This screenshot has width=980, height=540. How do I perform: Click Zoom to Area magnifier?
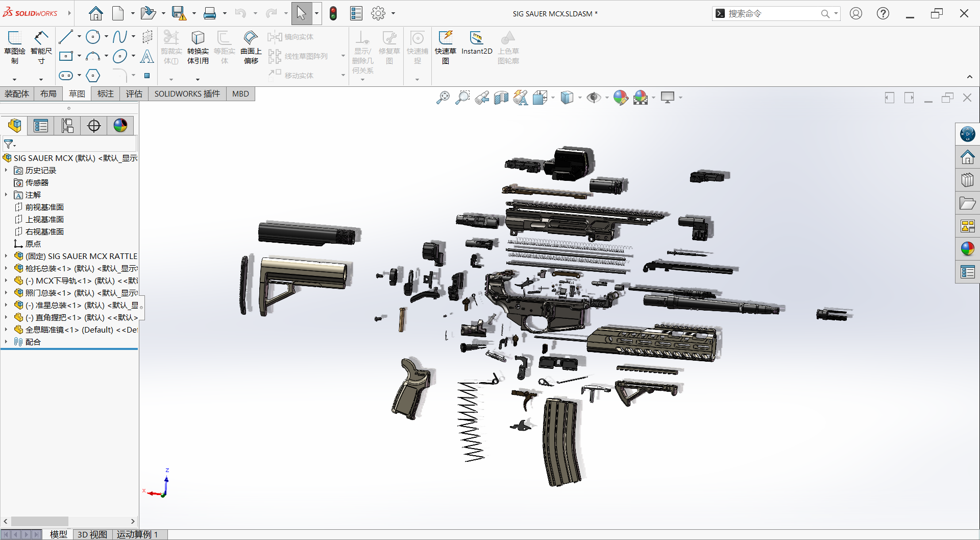pos(462,98)
